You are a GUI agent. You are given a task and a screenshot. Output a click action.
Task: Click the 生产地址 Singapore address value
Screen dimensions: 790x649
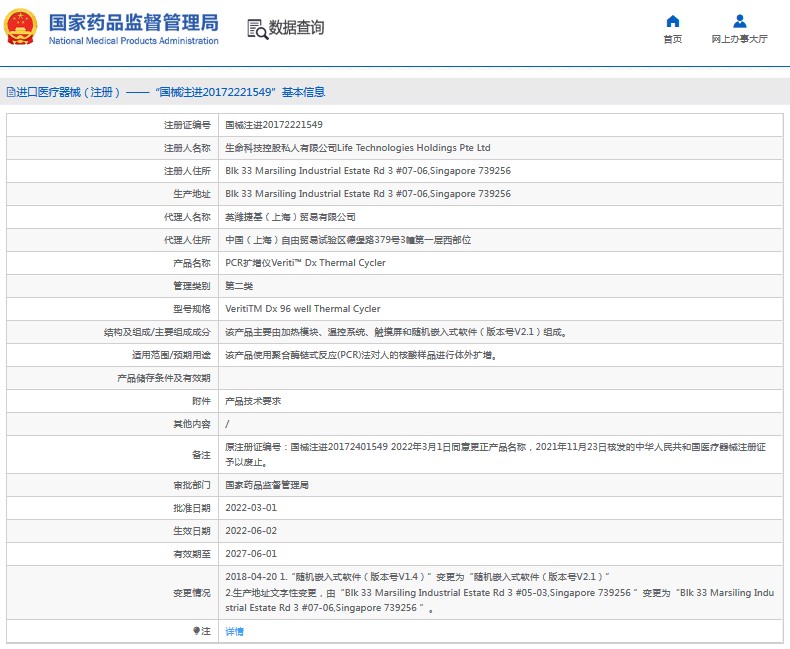click(x=368, y=193)
